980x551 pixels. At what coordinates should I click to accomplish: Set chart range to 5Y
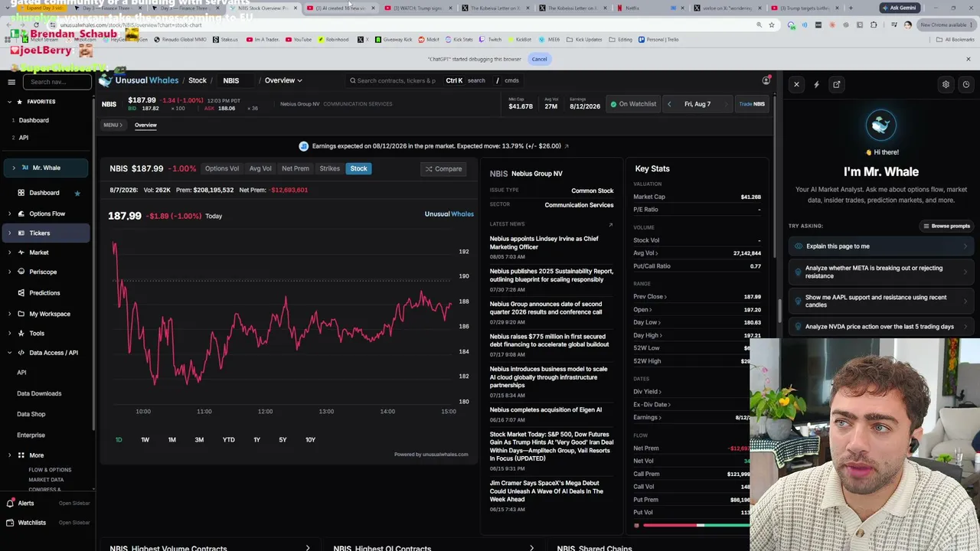tap(283, 439)
